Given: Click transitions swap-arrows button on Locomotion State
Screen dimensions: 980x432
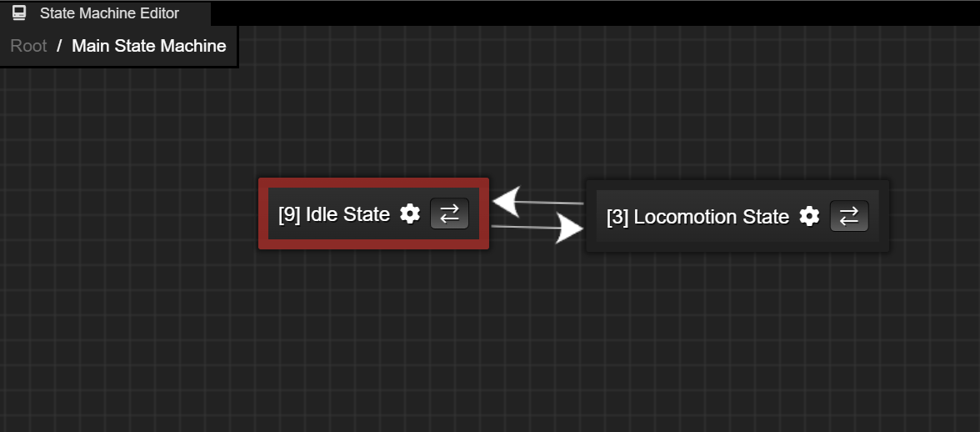Looking at the screenshot, I should [848, 216].
